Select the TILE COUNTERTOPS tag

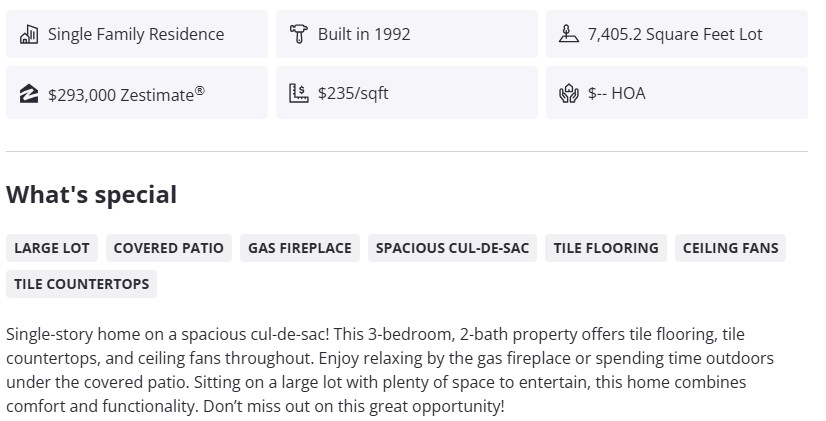click(82, 284)
